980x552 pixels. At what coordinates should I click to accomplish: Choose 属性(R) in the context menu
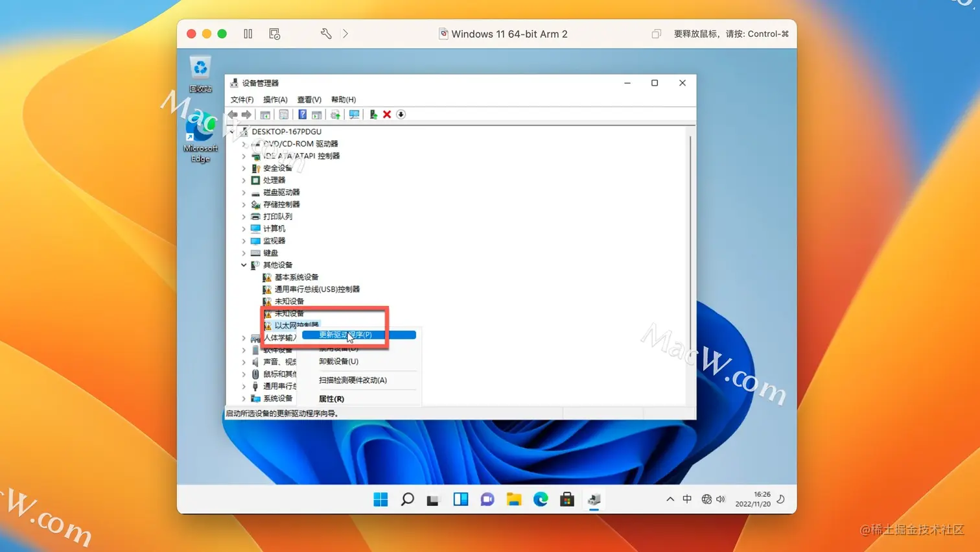(331, 399)
